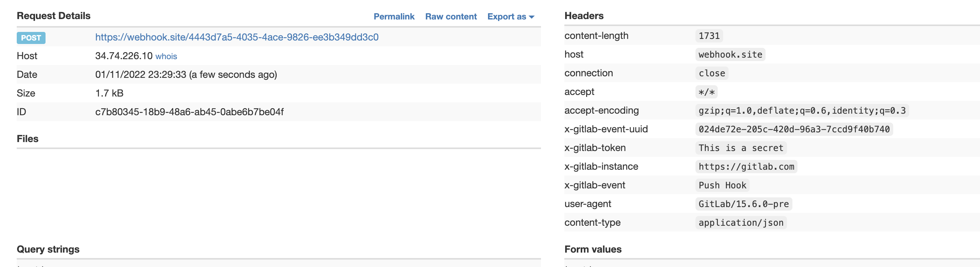Screen dimensions: 980x267
Task: Expand the Export as dropdown
Action: (510, 17)
